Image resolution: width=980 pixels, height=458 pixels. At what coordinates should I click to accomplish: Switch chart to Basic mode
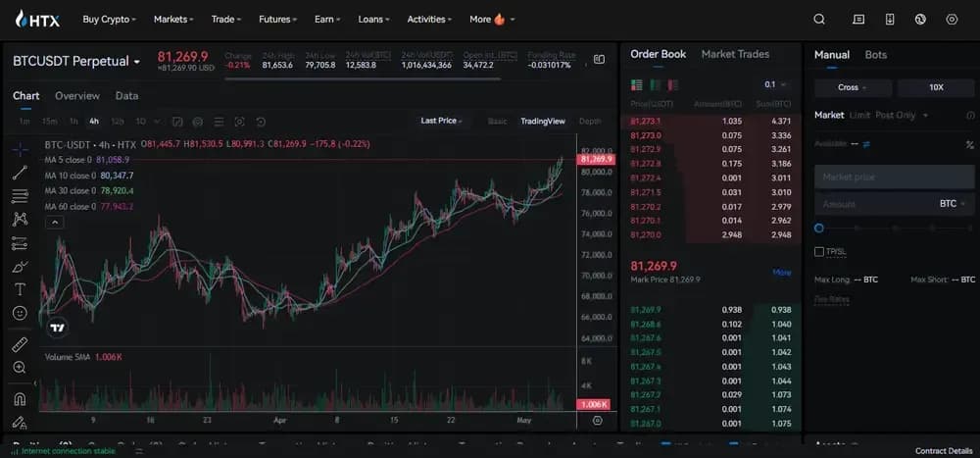click(x=498, y=122)
